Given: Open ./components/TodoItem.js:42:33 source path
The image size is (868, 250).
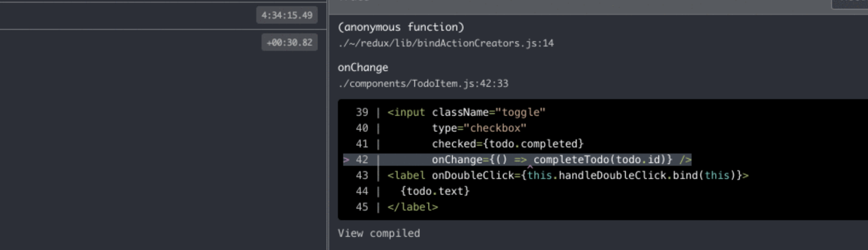Looking at the screenshot, I should (x=423, y=83).
